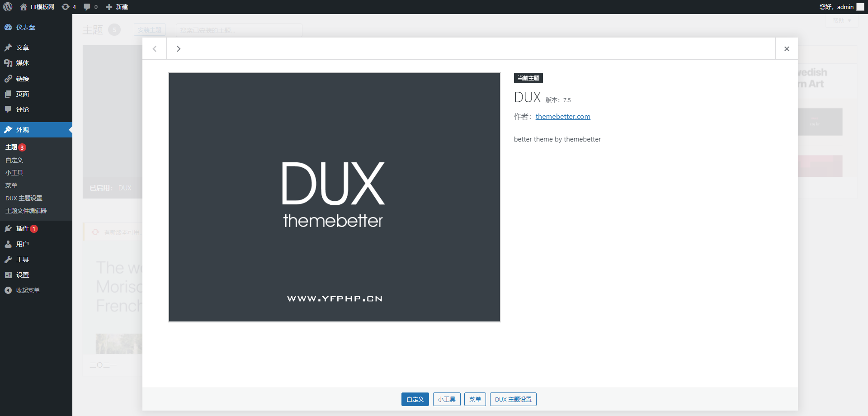Close the theme details overlay
The width and height of the screenshot is (868, 416).
click(787, 49)
